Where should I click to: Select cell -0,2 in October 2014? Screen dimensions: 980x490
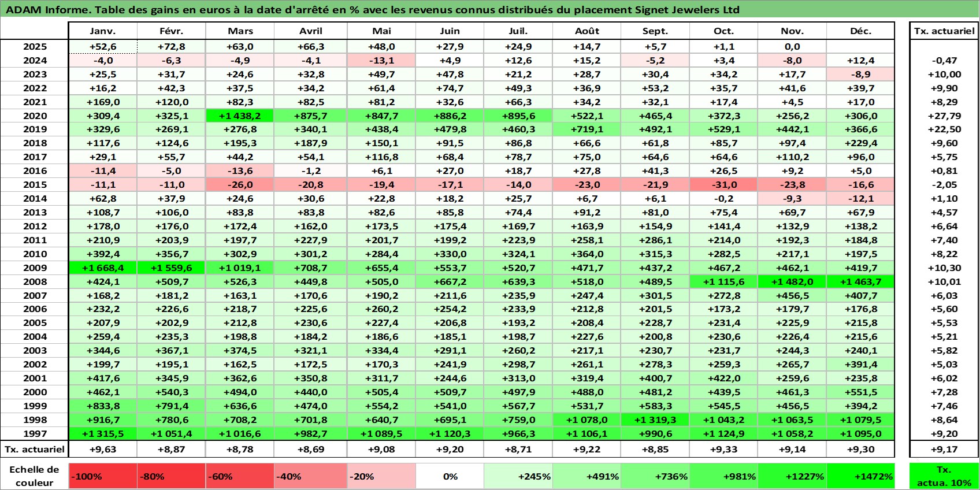[723, 199]
